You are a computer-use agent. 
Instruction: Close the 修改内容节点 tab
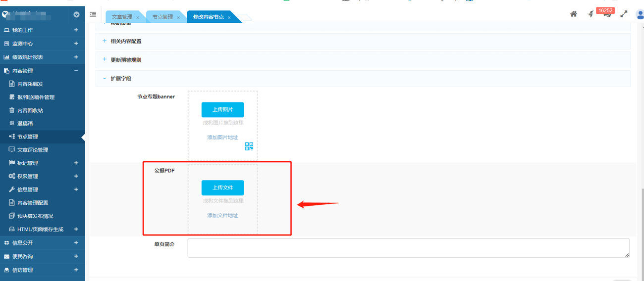point(229,18)
